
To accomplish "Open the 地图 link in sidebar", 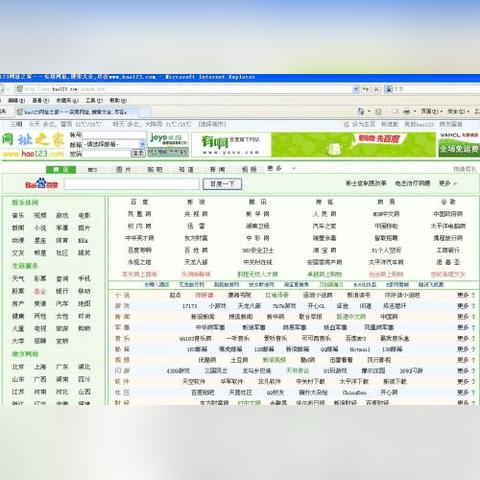I will (x=84, y=303).
